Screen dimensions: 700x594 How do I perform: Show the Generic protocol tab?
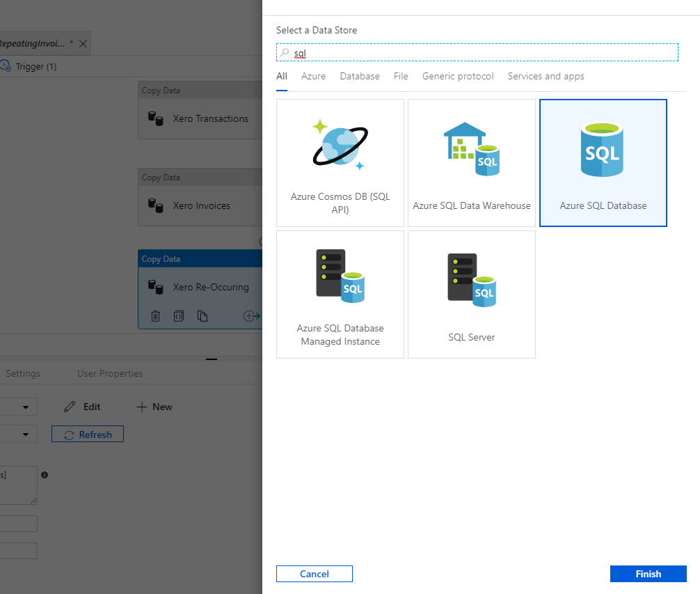click(x=458, y=77)
